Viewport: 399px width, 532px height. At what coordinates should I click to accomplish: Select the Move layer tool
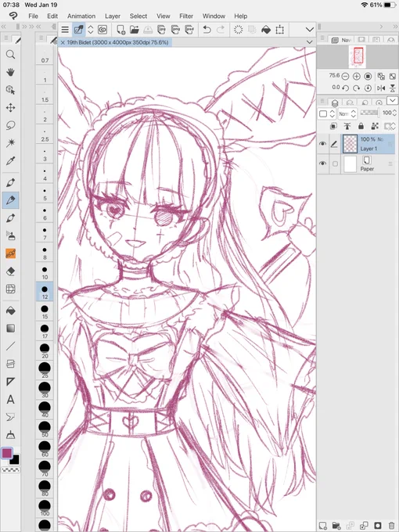(10, 108)
